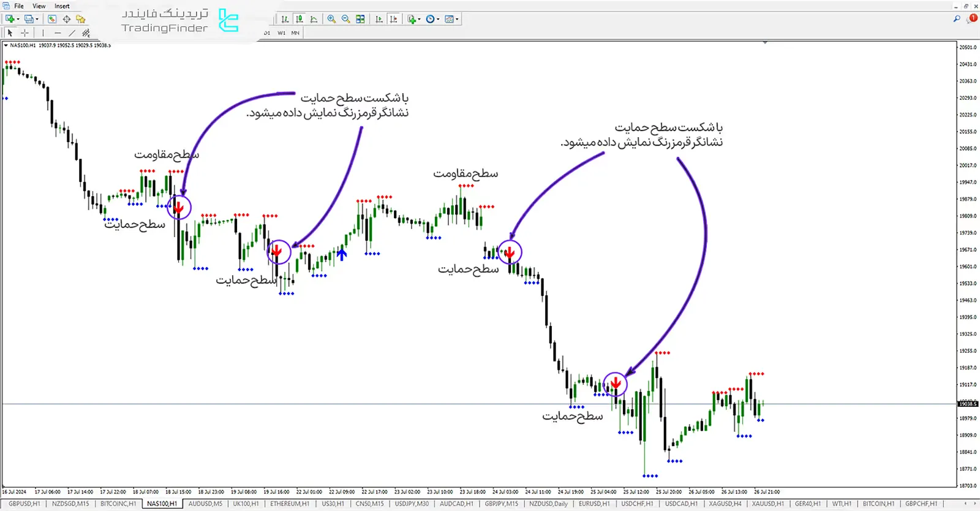Viewport: 980px width, 511px height.
Task: Open the search magnifier at top right
Action: [957, 19]
